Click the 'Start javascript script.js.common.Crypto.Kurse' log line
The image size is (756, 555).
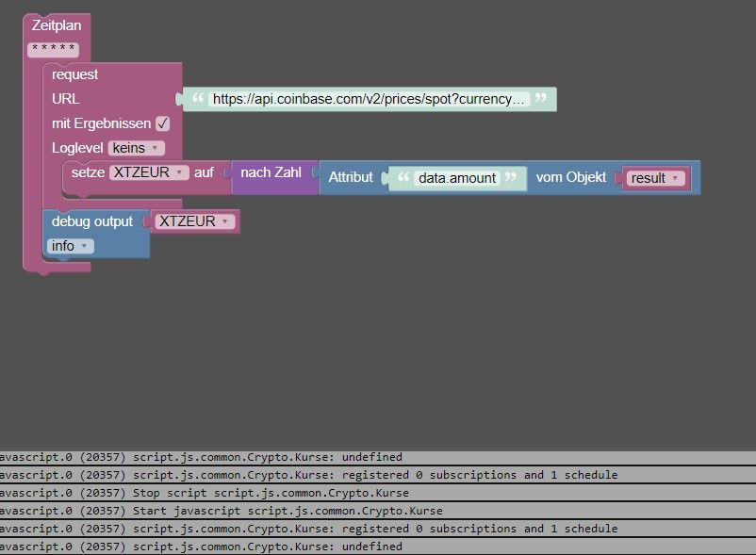tap(378, 511)
